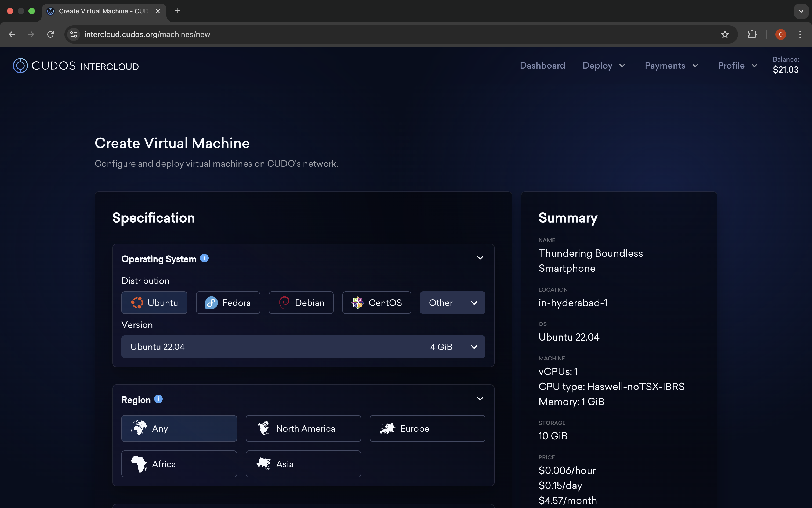
Task: Click the vCPUs: 1 text
Action: 558,371
